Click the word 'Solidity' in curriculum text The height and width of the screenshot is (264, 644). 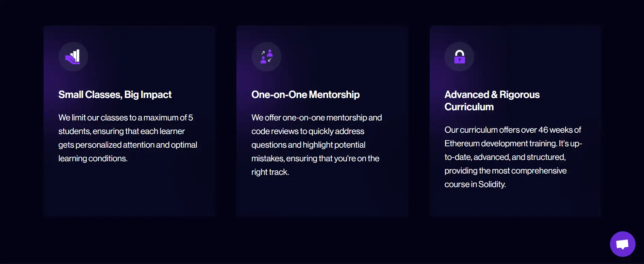tap(492, 184)
